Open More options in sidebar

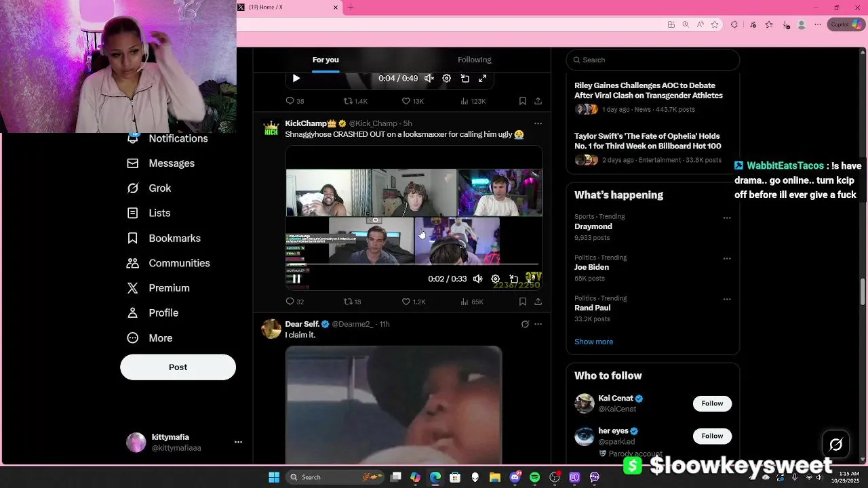pyautogui.click(x=150, y=338)
